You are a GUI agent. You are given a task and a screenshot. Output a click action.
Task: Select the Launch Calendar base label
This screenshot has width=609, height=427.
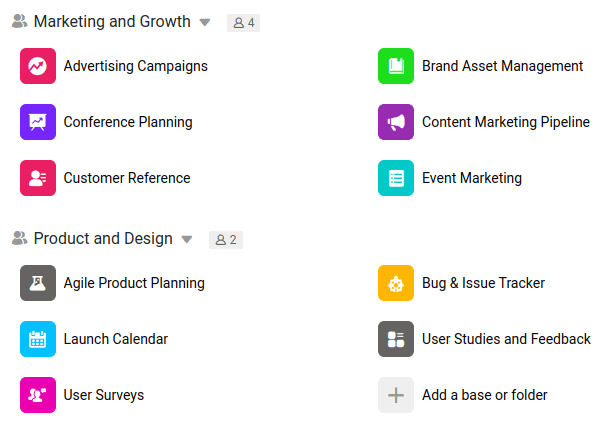[115, 339]
